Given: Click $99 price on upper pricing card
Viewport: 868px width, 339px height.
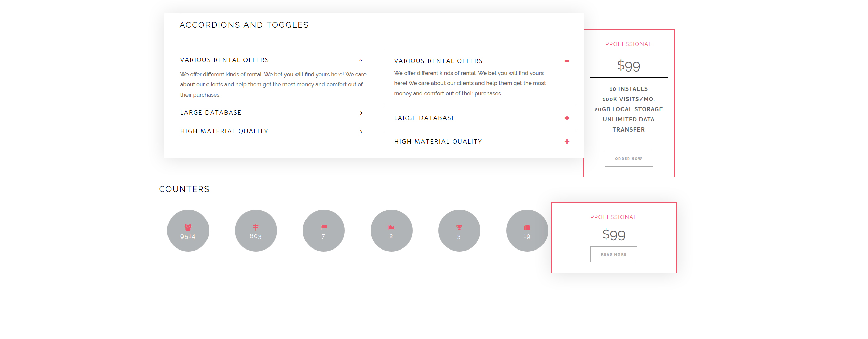Looking at the screenshot, I should point(629,65).
